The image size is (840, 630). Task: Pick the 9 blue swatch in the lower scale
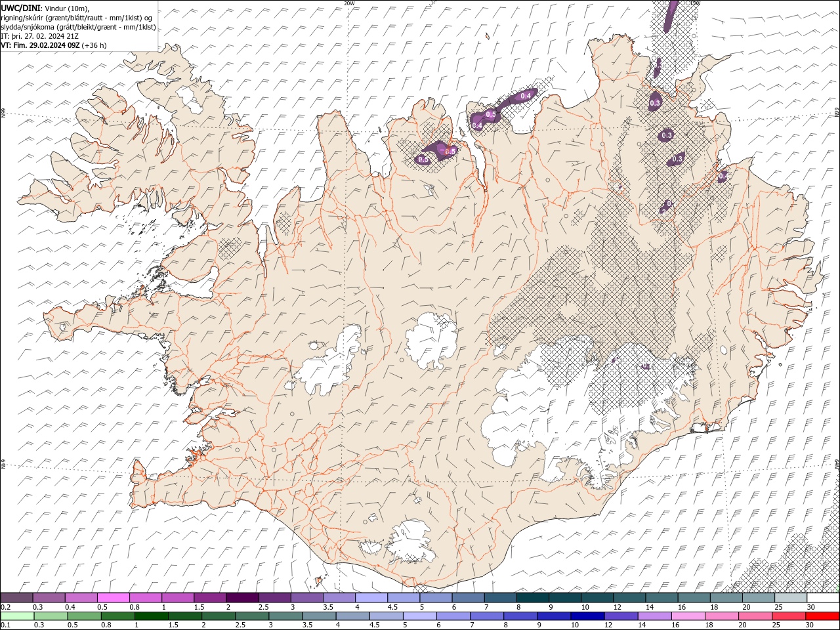click(555, 616)
